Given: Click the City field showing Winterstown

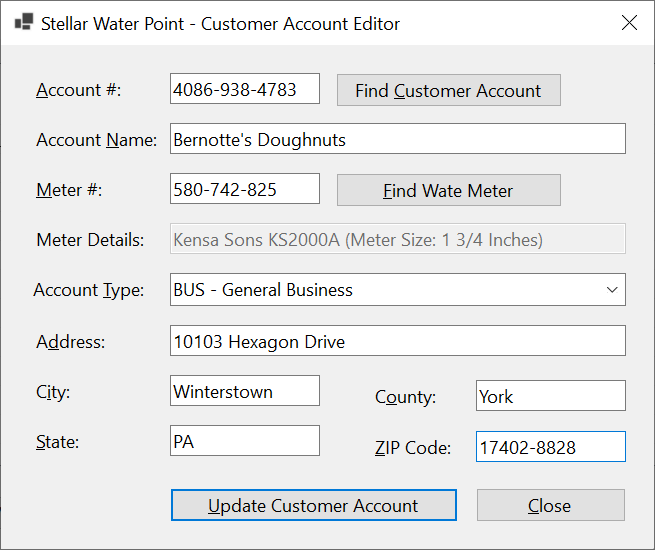Looking at the screenshot, I should [245, 391].
